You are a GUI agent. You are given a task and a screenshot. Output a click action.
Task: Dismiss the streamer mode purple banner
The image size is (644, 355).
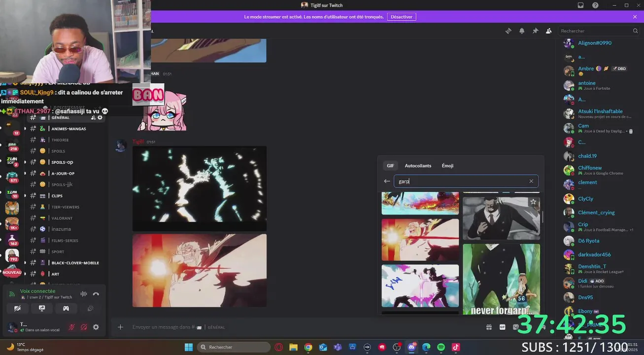click(635, 17)
